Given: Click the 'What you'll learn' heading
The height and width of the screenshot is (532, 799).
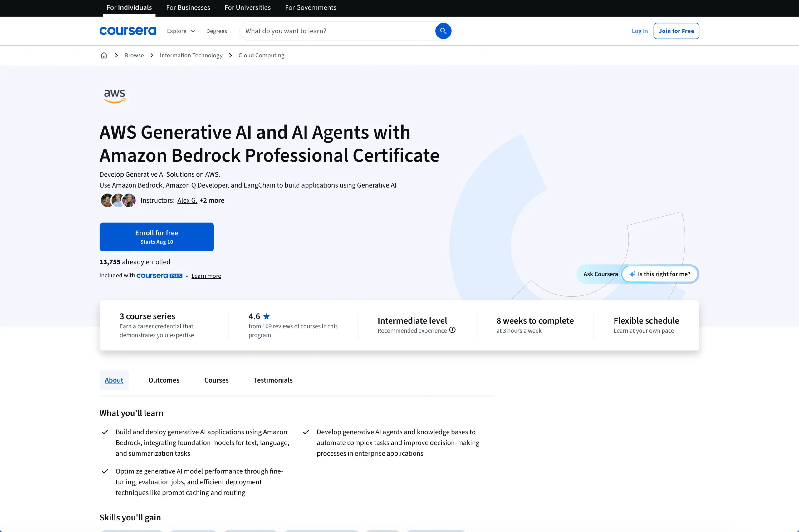Looking at the screenshot, I should [131, 413].
